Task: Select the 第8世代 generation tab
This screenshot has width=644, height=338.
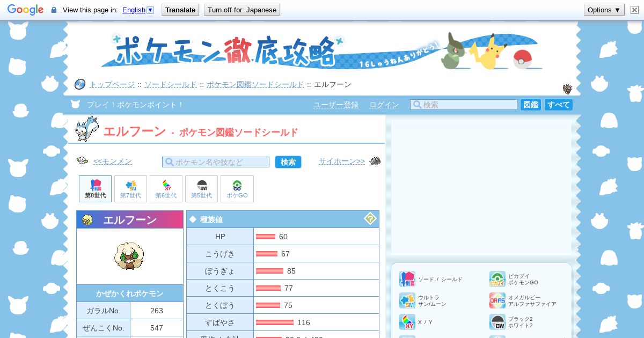Action: click(96, 189)
